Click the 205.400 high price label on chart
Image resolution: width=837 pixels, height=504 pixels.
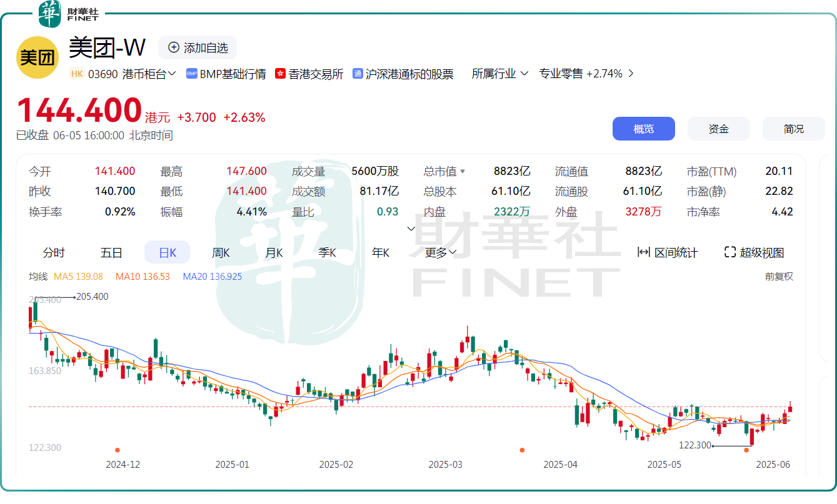(92, 297)
